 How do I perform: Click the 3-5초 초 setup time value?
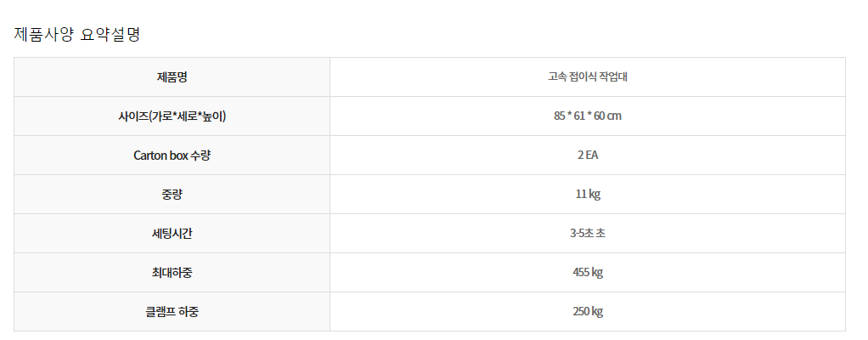pos(588,234)
